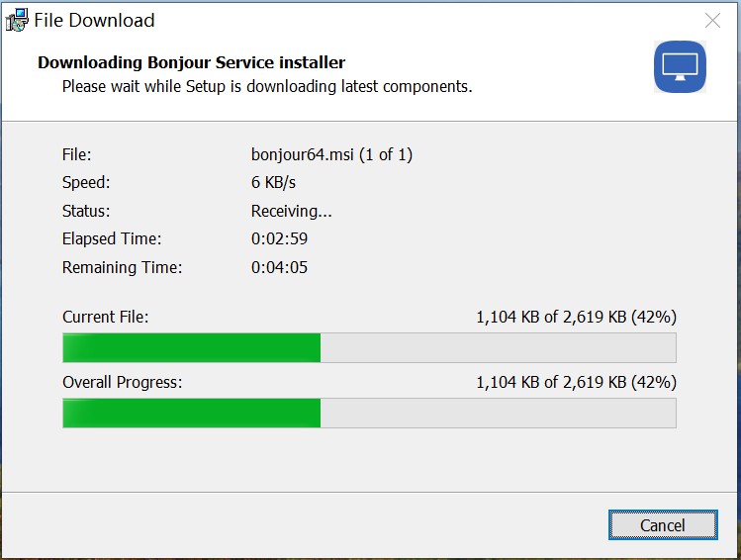Click the blue monitor application logo
Viewport: 741px width, 560px height.
pos(680,66)
